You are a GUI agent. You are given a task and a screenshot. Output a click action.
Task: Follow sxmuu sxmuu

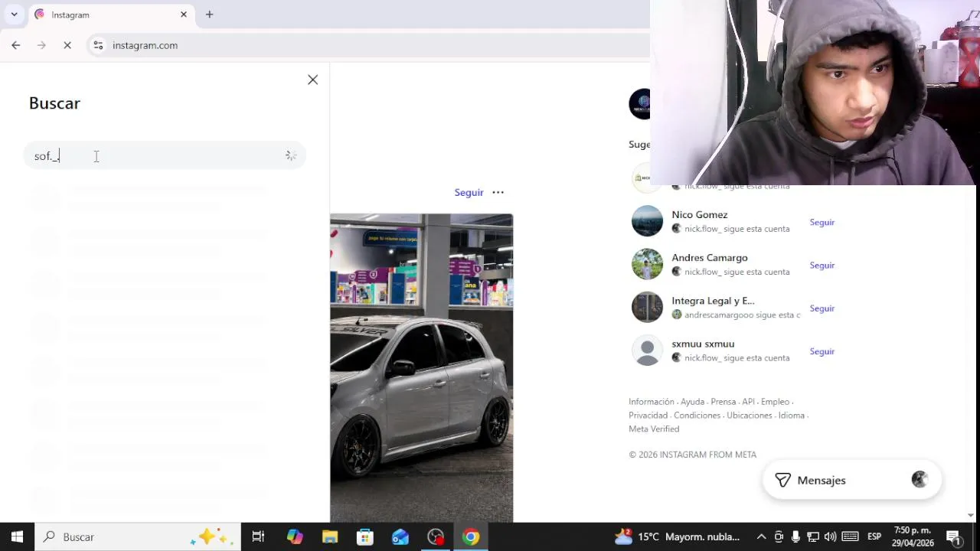point(822,351)
